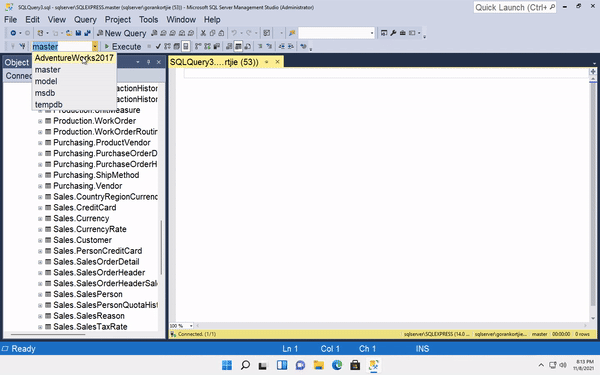Expand the Sales.Customer table node
Image resolution: width=600 pixels, height=375 pixels.
(40, 240)
